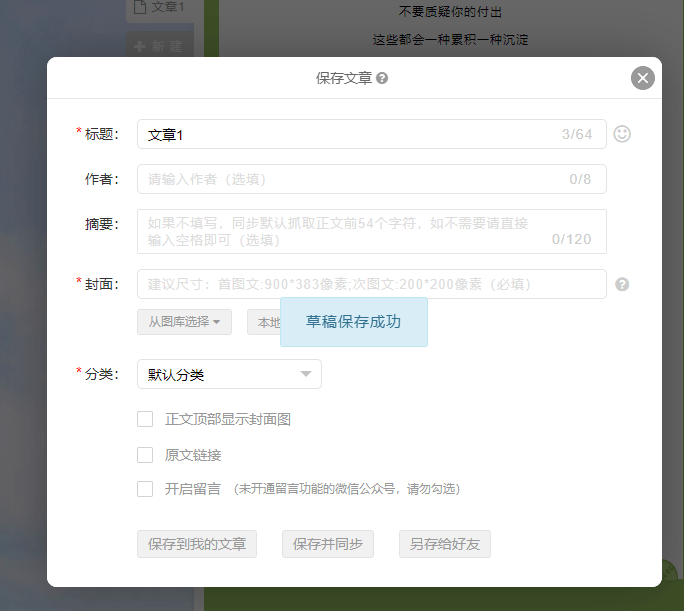Click the 封面 cover image input

click(372, 284)
